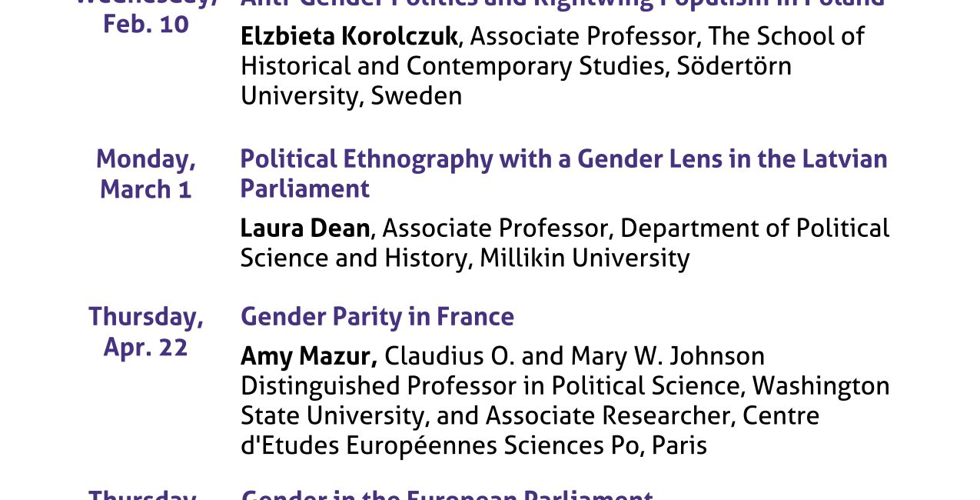Click the word 'Parliament' under the Latvian title
Screen dimensions: 980x500
coord(304,189)
